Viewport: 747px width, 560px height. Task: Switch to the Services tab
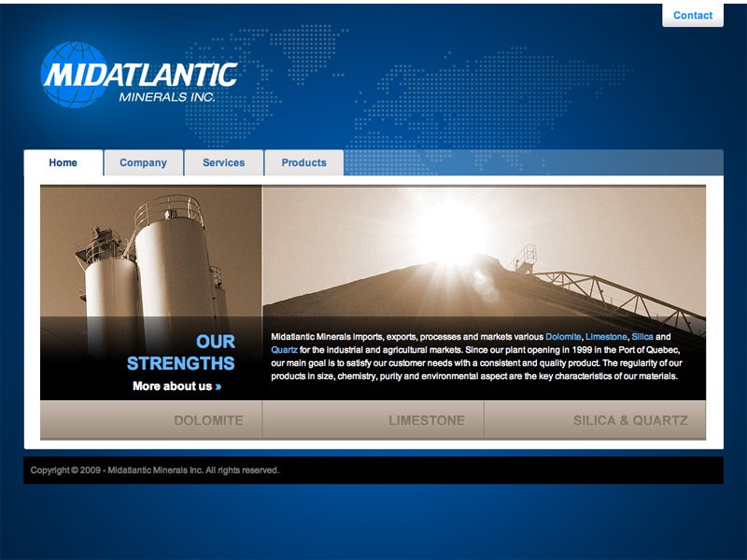click(x=224, y=162)
